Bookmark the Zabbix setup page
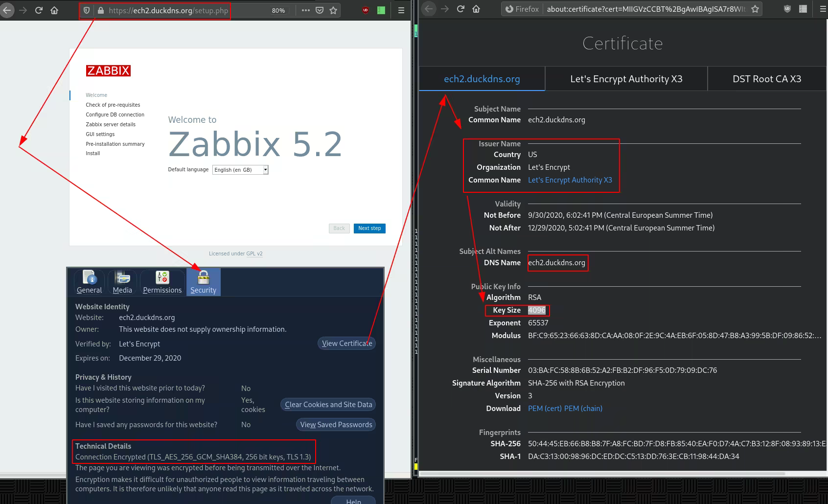The width and height of the screenshot is (828, 504). tap(333, 10)
